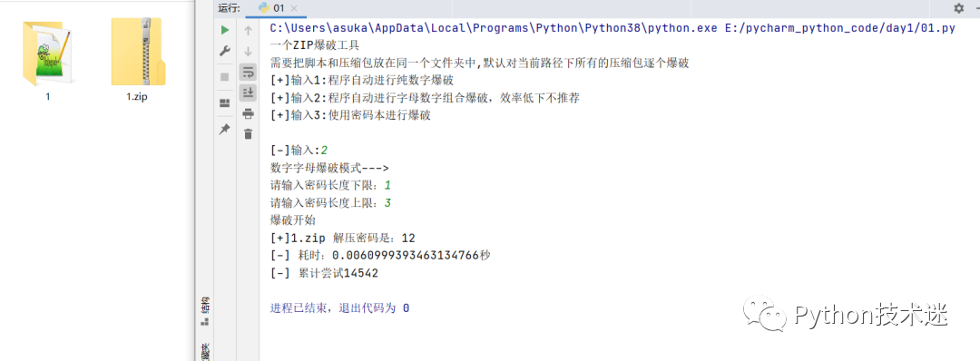Click the console output text area
This screenshot has height=361, width=980.
[x=619, y=188]
